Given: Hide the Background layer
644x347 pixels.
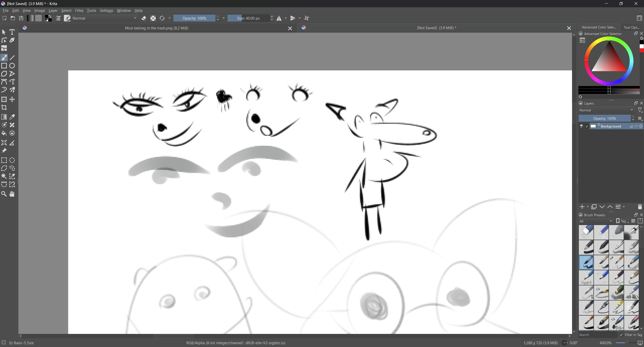Looking at the screenshot, I should 581,126.
